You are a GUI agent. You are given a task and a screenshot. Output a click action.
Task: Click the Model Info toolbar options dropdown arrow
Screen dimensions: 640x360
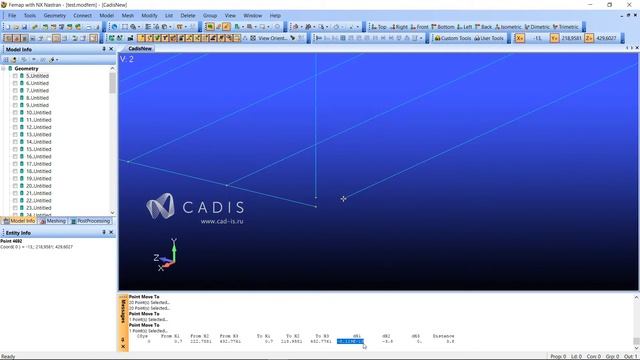click(57, 60)
